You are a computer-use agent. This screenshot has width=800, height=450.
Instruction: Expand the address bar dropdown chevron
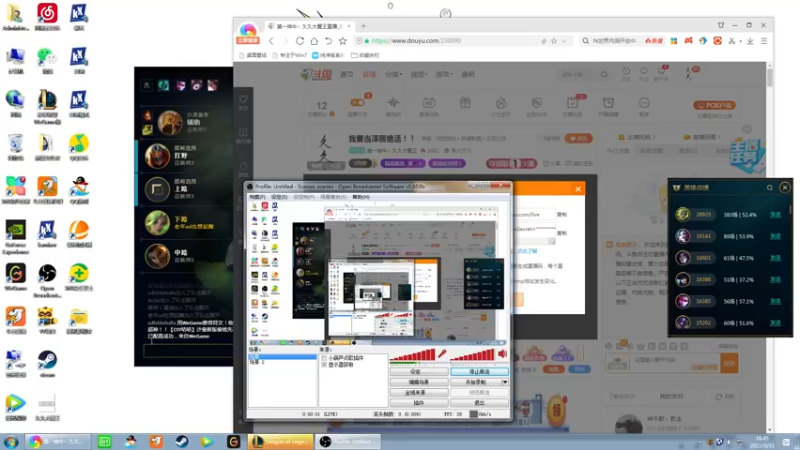pyautogui.click(x=564, y=41)
